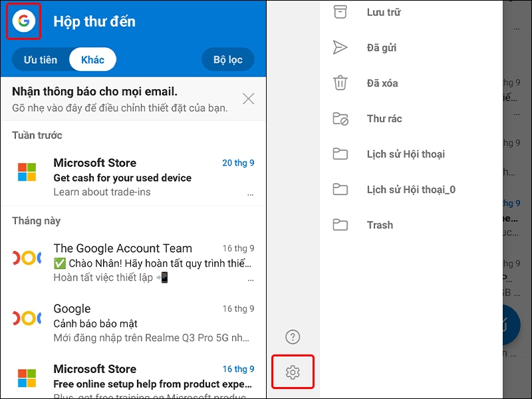Open Free online setup help email
The height and width of the screenshot is (399, 532).
point(134,380)
